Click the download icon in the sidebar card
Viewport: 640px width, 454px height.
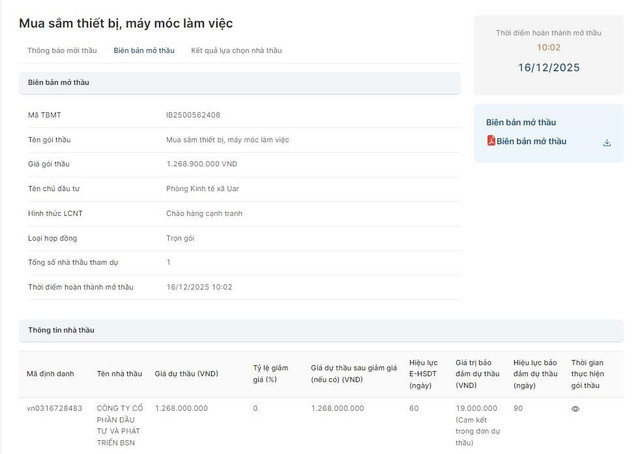point(606,142)
